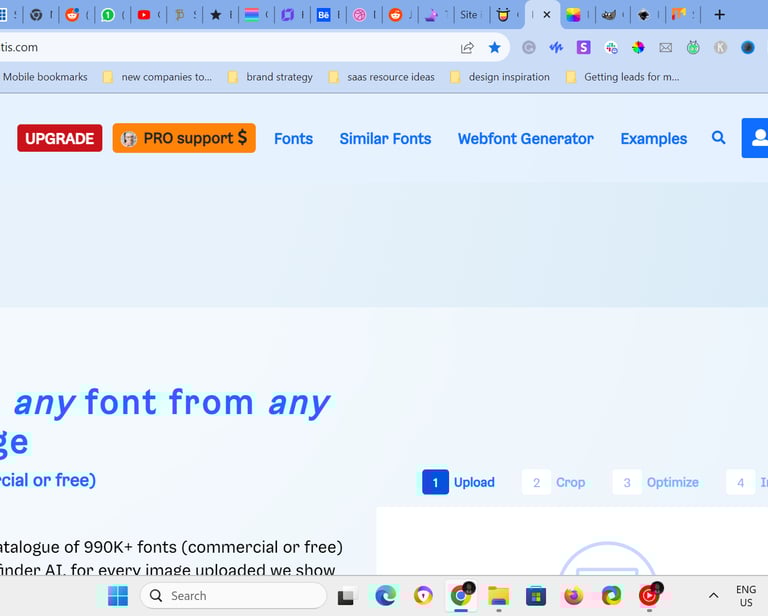
Task: Open the purple S extension icon
Action: point(583,47)
